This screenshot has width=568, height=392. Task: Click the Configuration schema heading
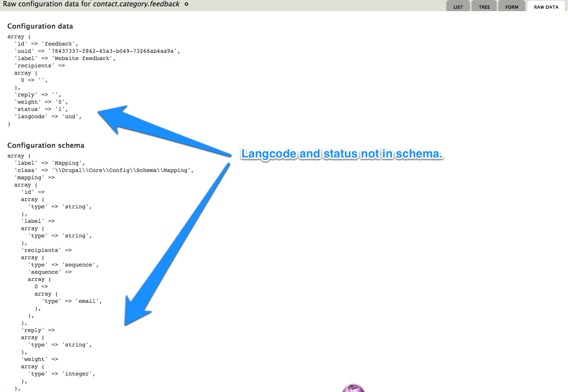pos(46,145)
